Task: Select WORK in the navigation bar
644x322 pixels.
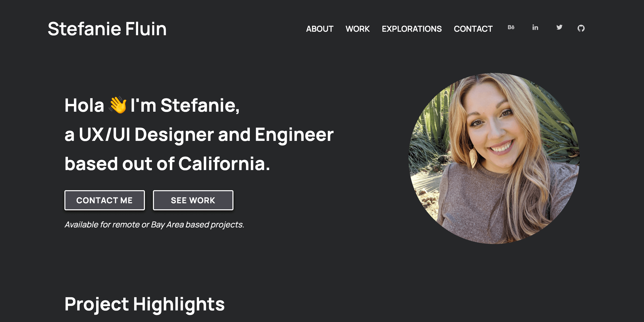Action: (x=358, y=29)
